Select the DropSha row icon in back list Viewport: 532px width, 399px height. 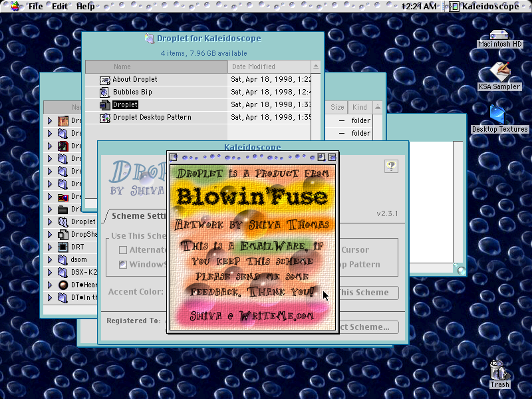tap(63, 235)
